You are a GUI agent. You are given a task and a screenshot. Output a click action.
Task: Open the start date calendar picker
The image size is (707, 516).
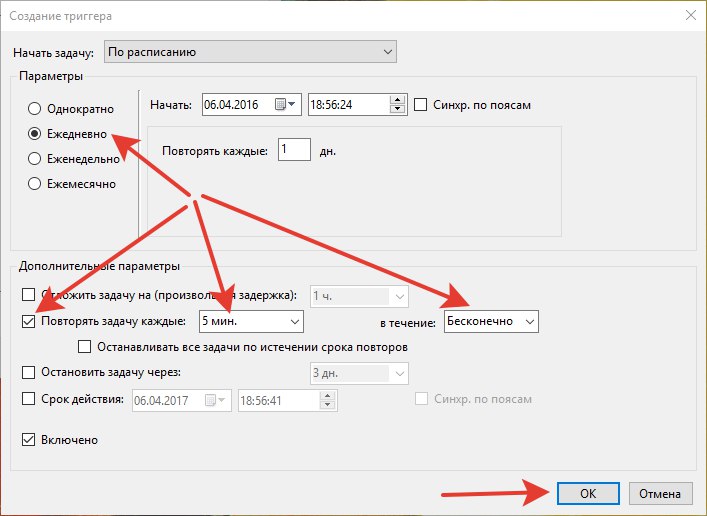click(x=286, y=105)
